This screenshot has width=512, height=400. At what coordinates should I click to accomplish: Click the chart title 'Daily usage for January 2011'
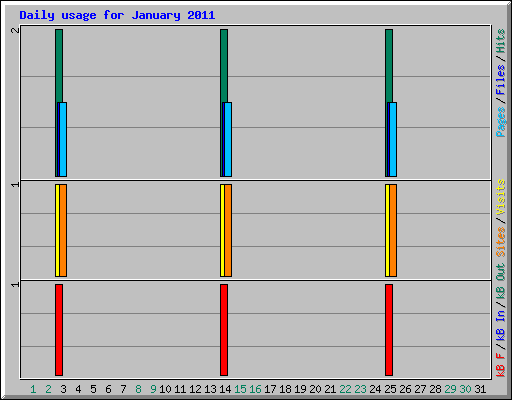pyautogui.click(x=117, y=15)
